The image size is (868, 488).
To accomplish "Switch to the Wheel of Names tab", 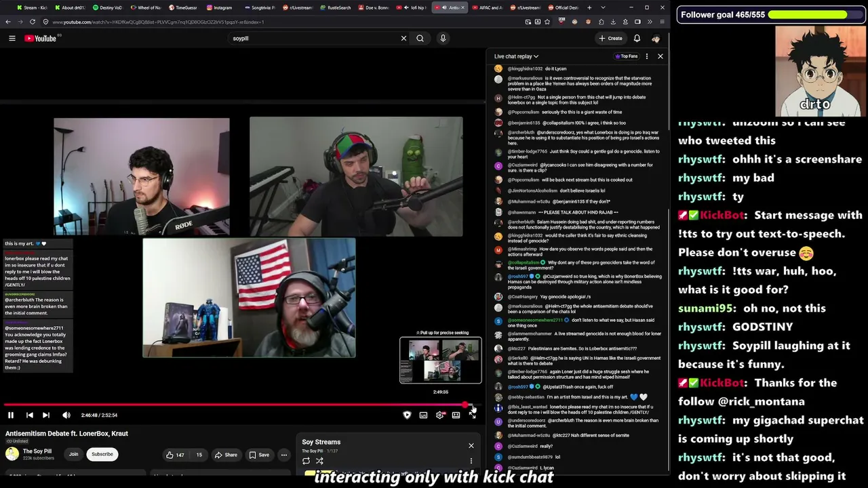I will 145,7.
